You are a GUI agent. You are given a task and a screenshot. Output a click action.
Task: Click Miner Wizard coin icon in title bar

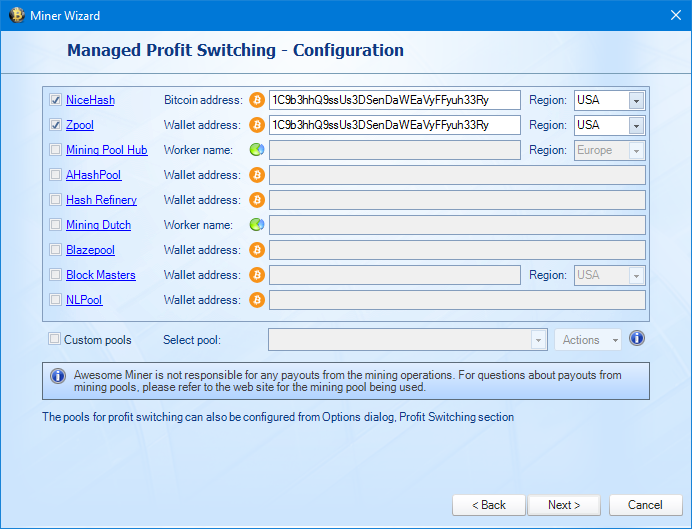coord(16,15)
